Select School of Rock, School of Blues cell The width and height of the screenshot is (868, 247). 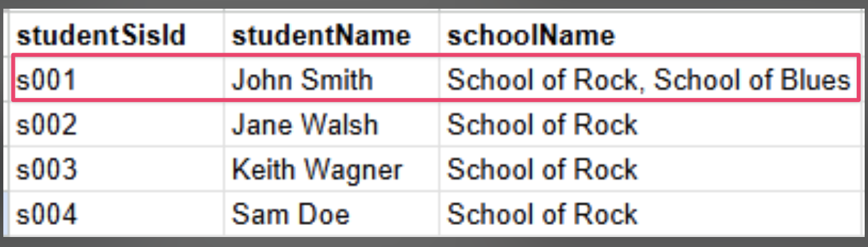click(650, 79)
